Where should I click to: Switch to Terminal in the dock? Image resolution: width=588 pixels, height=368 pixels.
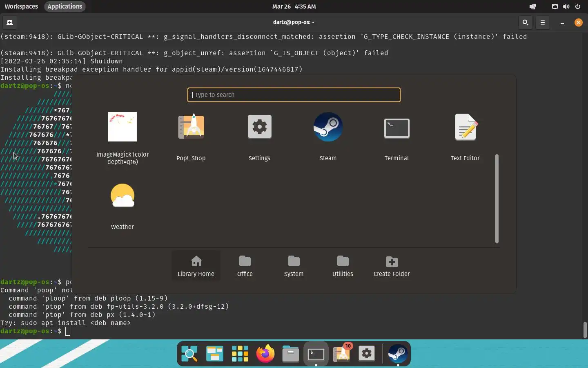tap(316, 354)
